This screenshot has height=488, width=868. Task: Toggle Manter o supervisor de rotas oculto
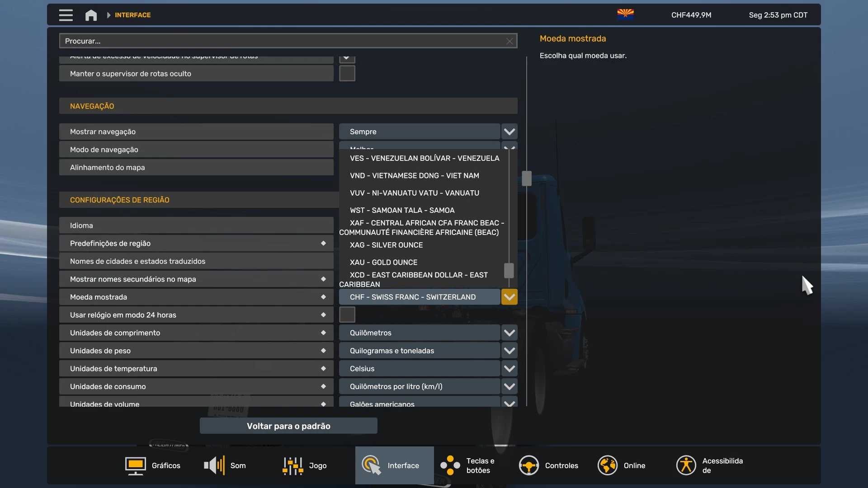[x=347, y=73]
